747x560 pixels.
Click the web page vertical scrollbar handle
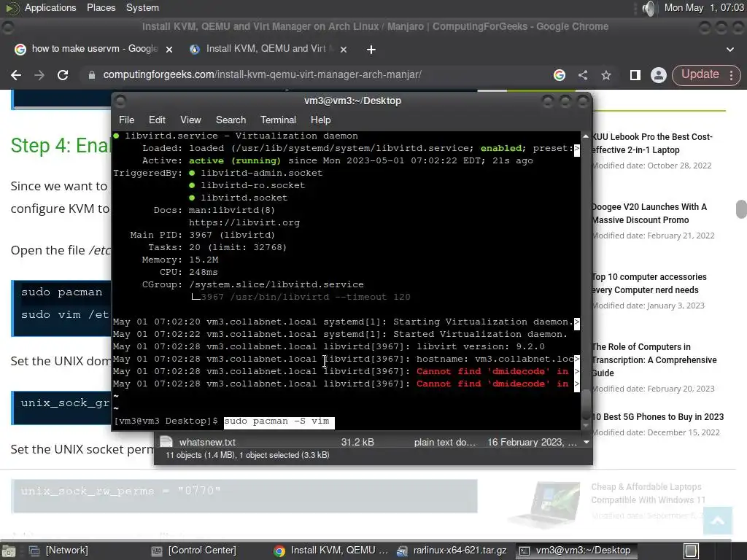(x=741, y=209)
